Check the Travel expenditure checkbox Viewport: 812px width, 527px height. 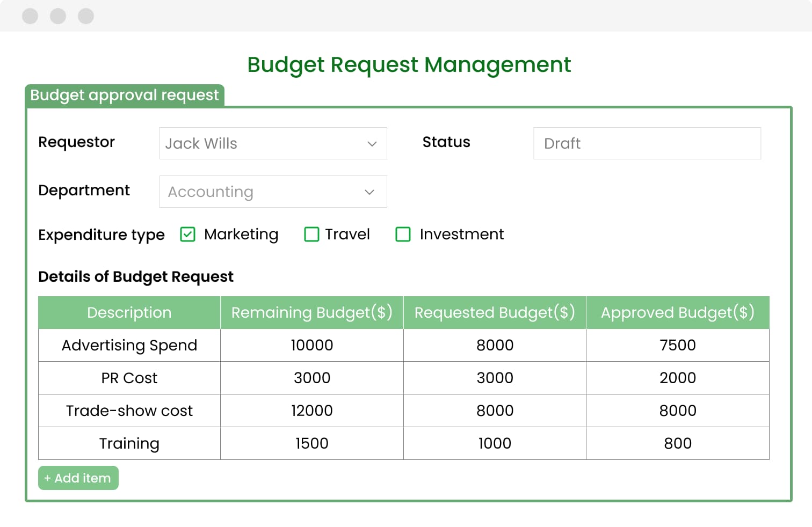[311, 235]
